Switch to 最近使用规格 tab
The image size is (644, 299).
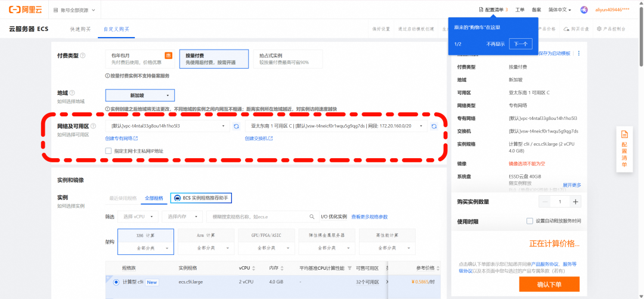(123, 198)
